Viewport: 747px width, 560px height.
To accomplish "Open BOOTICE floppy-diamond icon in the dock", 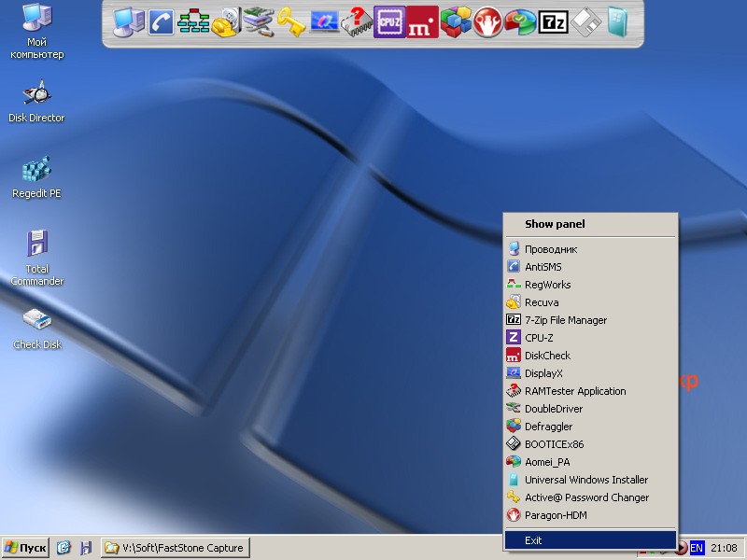I will point(585,21).
